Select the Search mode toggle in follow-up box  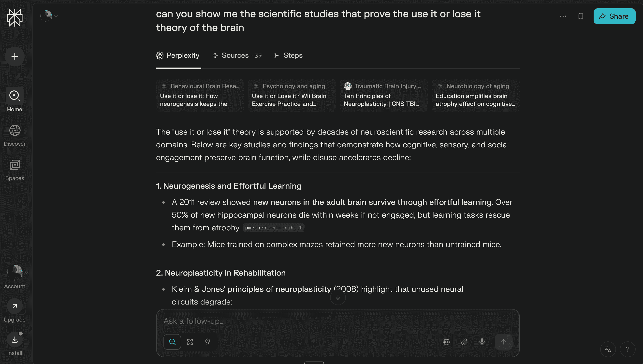point(172,342)
